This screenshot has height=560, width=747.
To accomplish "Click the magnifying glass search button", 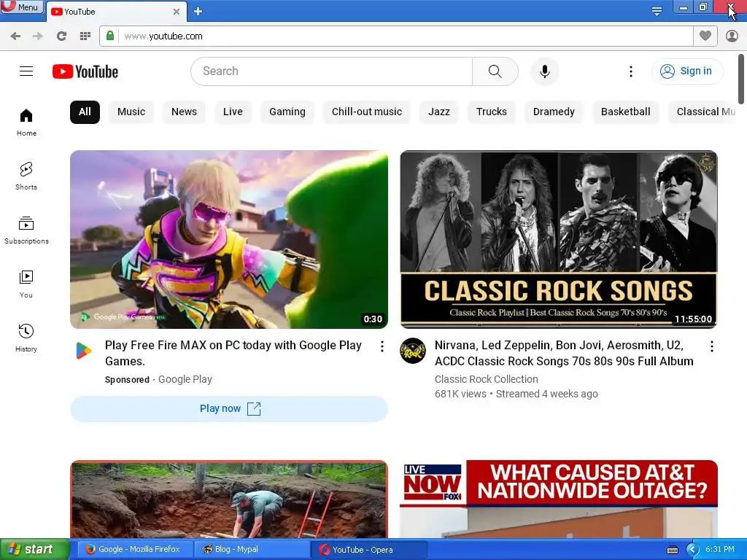I will [495, 71].
